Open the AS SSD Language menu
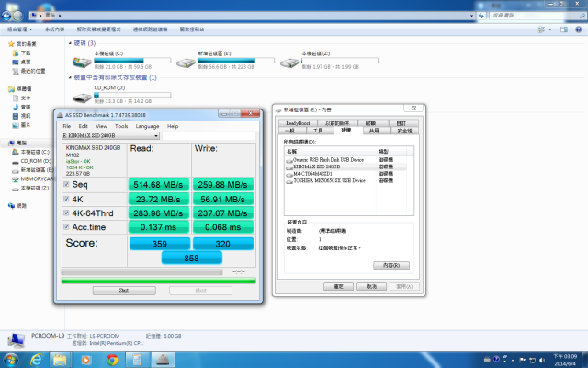 pyautogui.click(x=147, y=126)
